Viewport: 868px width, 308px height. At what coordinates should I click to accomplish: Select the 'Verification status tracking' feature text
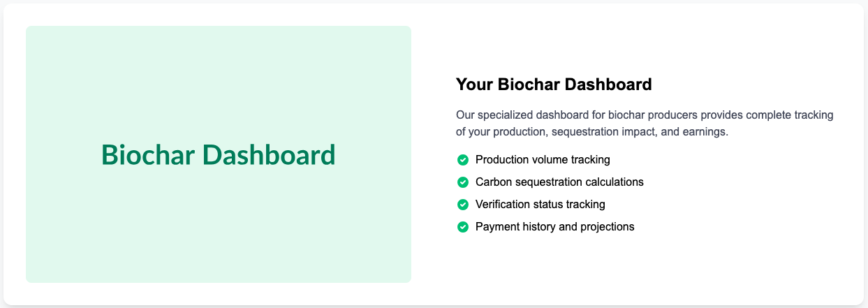pos(540,205)
